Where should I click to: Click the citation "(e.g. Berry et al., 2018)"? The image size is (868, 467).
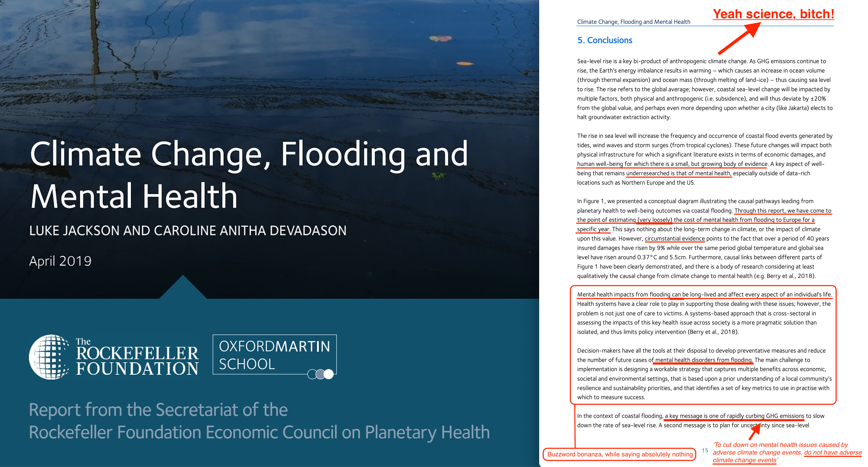(x=785, y=276)
